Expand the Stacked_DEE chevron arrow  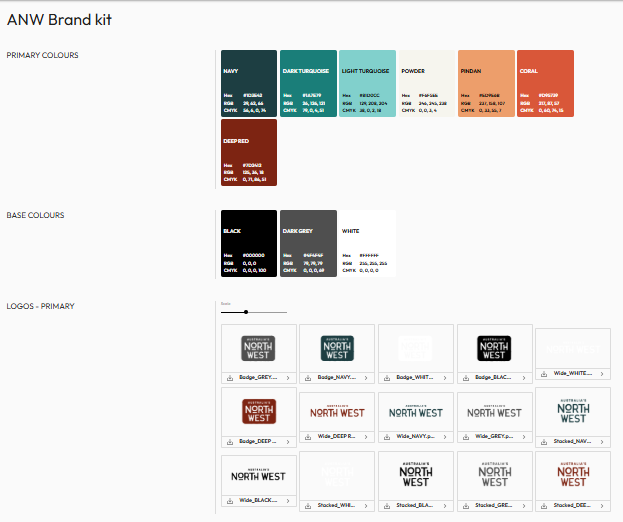tap(602, 506)
